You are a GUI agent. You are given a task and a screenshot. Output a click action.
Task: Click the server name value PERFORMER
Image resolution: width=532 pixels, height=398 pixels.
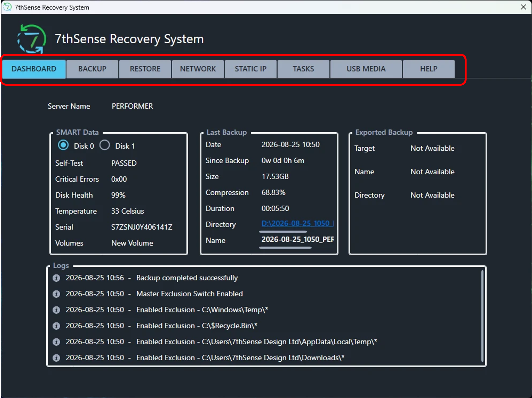[132, 106]
